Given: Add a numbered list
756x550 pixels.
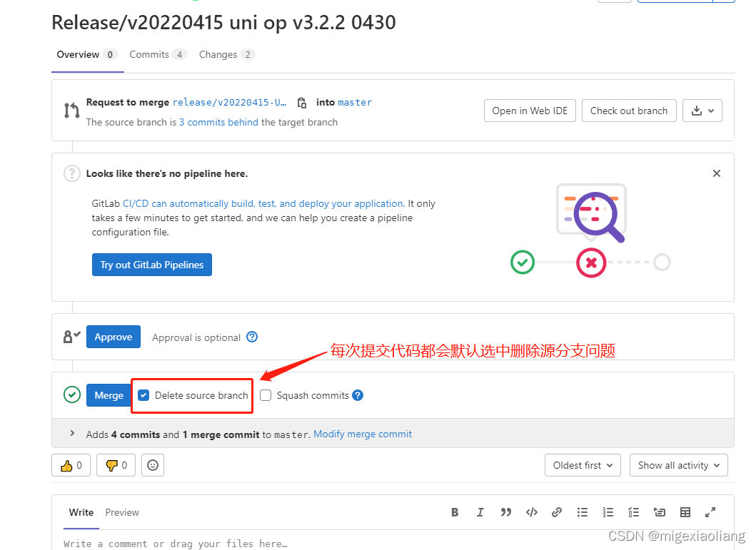Looking at the screenshot, I should pos(608,512).
